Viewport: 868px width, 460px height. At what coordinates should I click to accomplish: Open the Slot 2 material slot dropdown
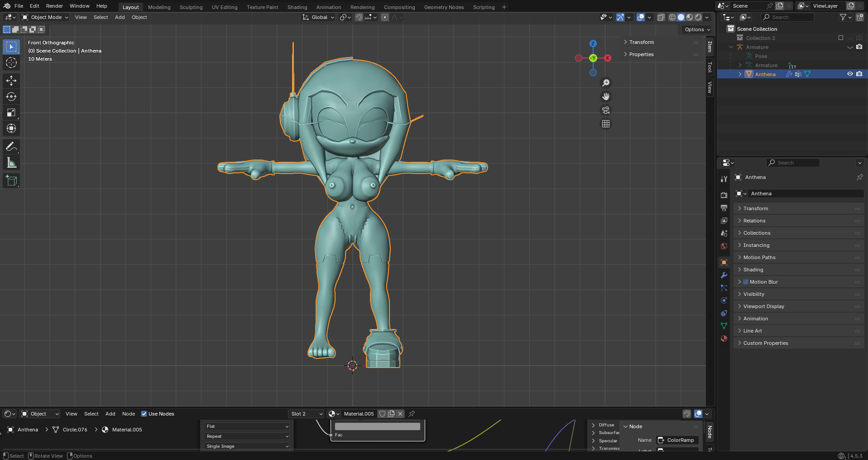pyautogui.click(x=307, y=414)
